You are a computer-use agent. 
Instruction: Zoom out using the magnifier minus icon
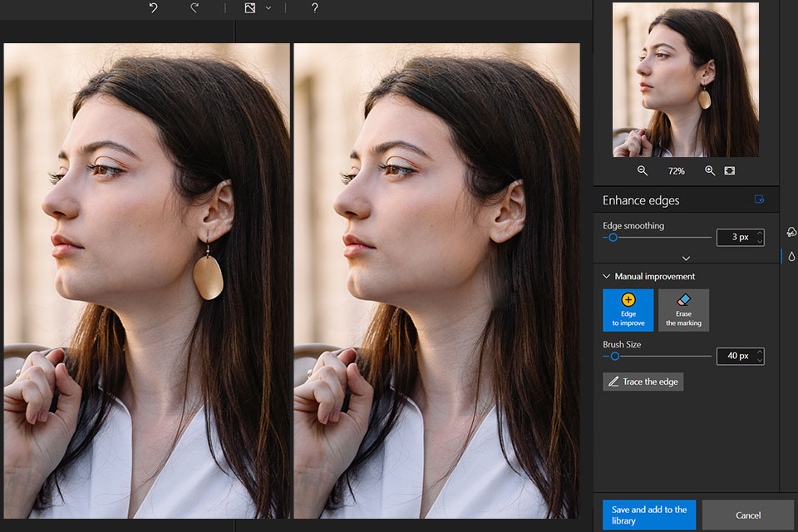[x=643, y=170]
